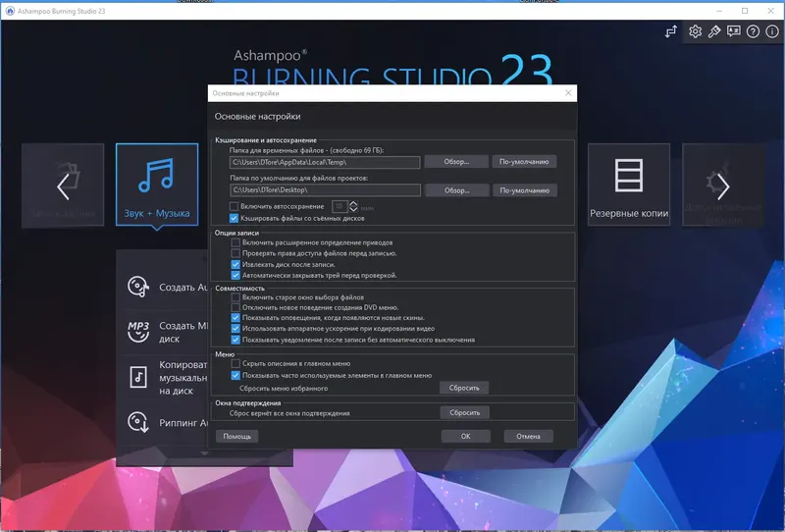Viewport: 785px width, 532px height.
Task: Click По-умолчанию for temporary files folder
Action: (x=524, y=162)
